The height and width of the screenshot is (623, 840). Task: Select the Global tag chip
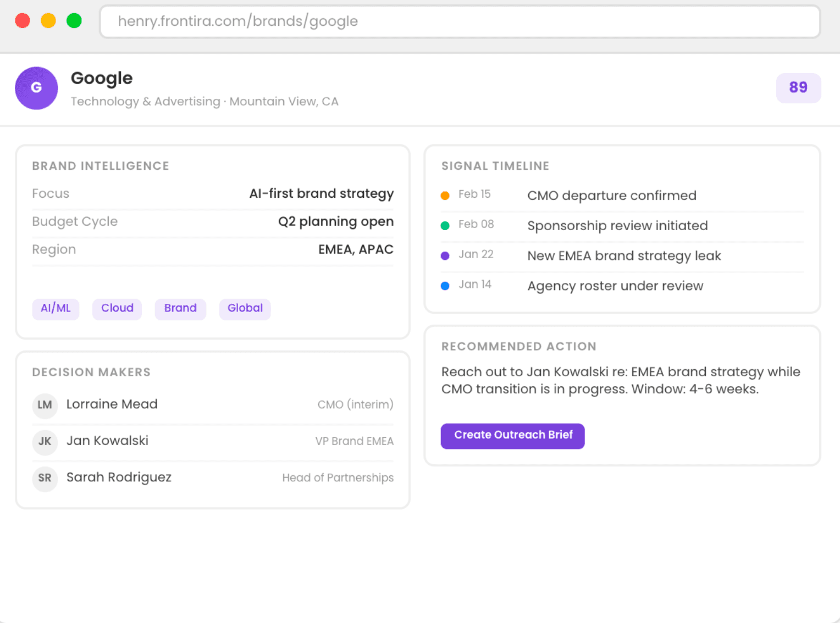245,308
